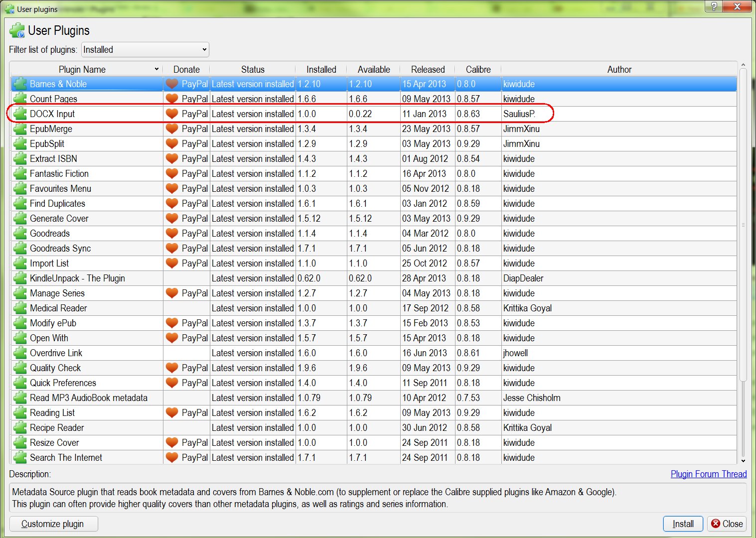Click the User plugins title bar icon
Viewport: 756px width, 538px height.
coord(9,8)
